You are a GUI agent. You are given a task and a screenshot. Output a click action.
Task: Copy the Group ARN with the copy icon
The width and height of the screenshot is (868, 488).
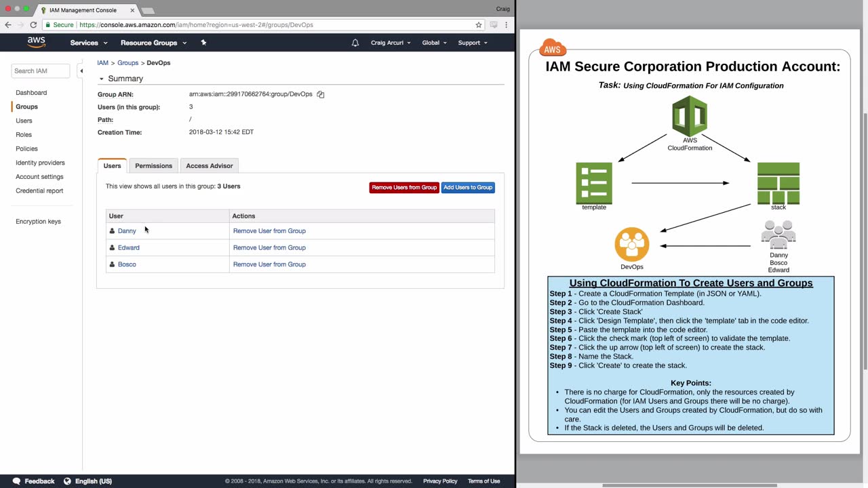321,94
